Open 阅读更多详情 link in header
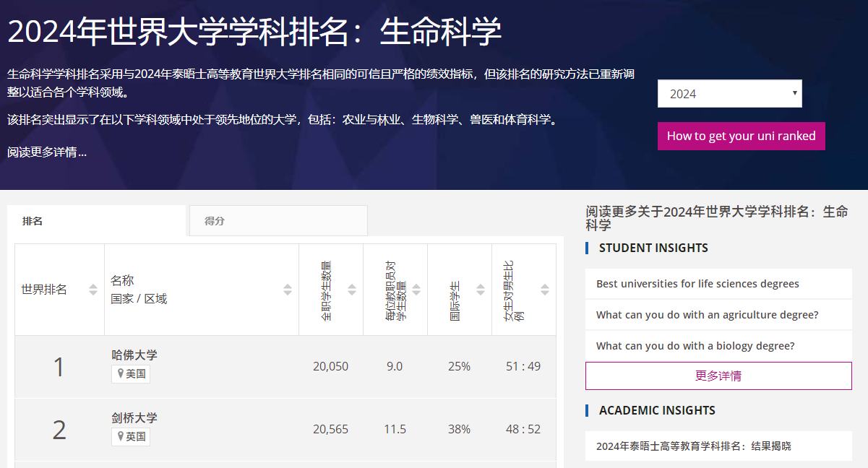Screen dimensions: 868x468 [x=47, y=152]
